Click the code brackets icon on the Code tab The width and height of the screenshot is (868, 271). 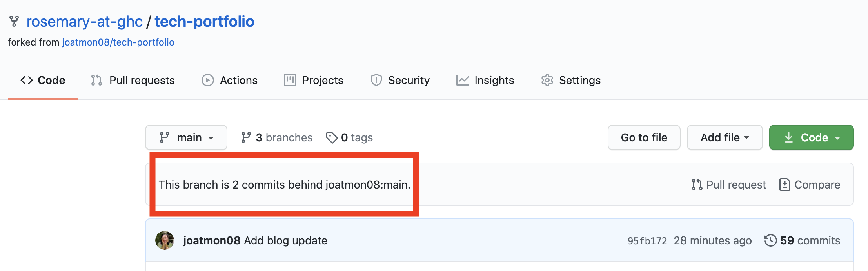coord(27,80)
